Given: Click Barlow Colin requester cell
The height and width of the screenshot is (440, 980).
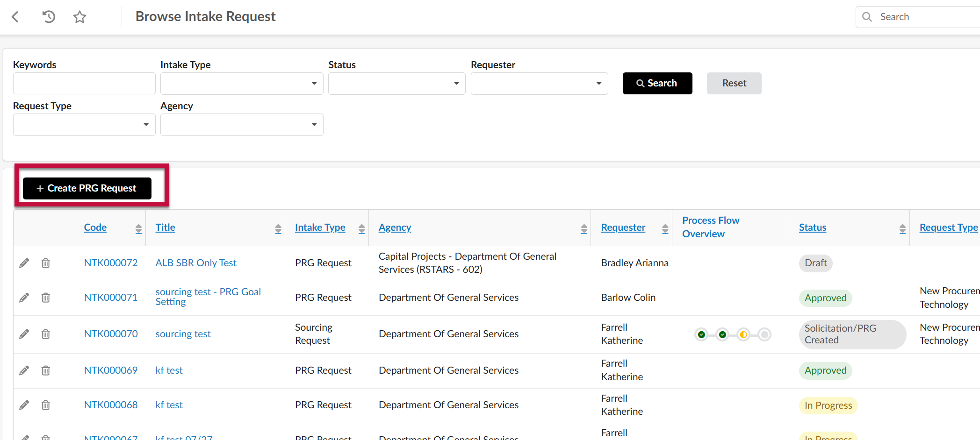Looking at the screenshot, I should tap(628, 298).
